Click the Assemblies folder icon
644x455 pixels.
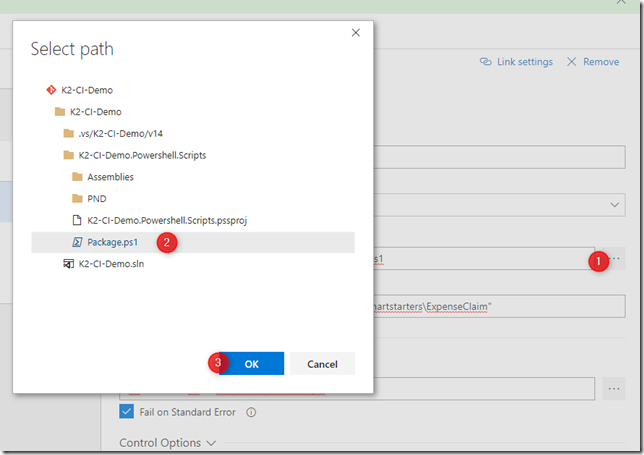[77, 177]
